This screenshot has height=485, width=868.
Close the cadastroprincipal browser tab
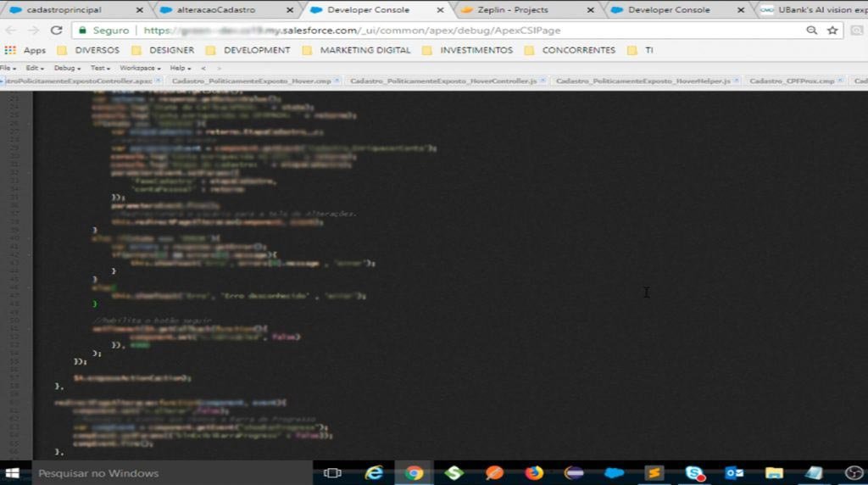(x=140, y=10)
